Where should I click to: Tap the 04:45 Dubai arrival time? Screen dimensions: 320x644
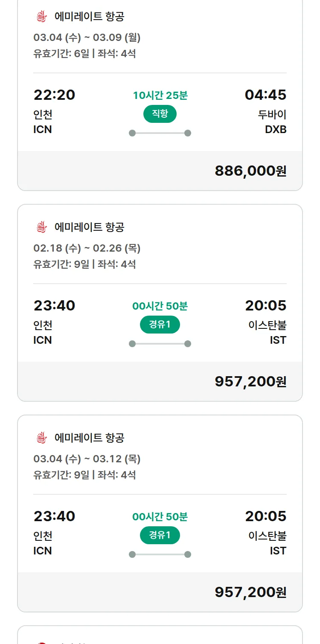(265, 95)
